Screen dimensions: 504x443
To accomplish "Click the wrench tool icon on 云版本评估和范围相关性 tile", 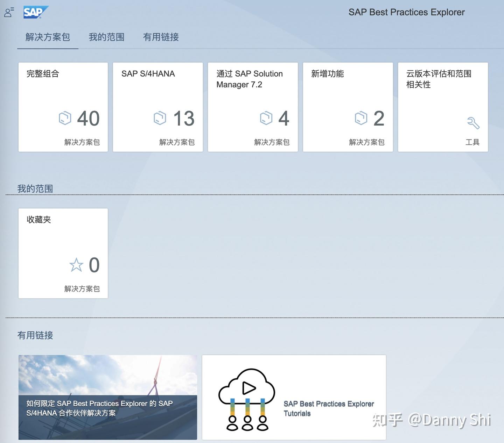I will coord(473,123).
